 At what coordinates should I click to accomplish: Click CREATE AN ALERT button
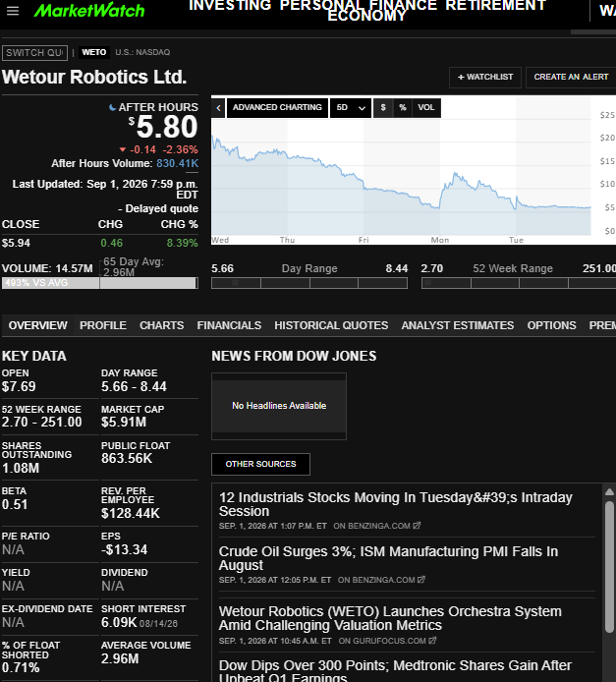tap(571, 77)
